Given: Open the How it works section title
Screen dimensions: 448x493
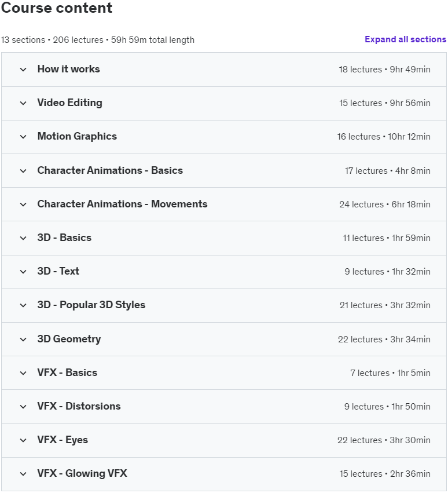Looking at the screenshot, I should [68, 69].
